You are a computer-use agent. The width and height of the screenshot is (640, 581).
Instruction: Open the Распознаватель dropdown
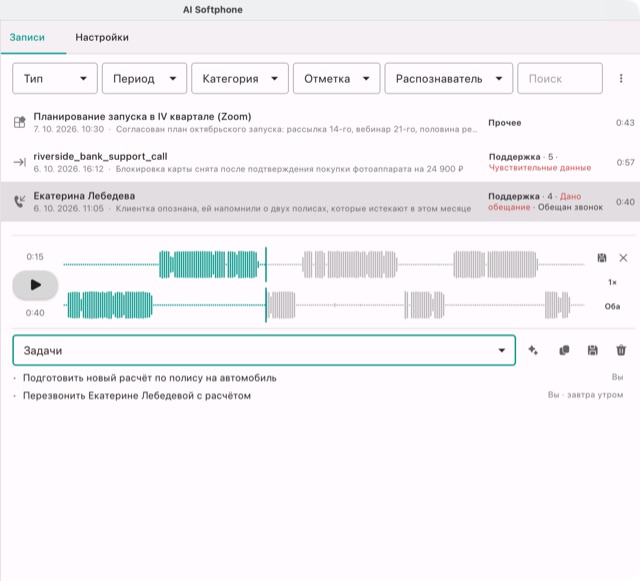click(449, 78)
